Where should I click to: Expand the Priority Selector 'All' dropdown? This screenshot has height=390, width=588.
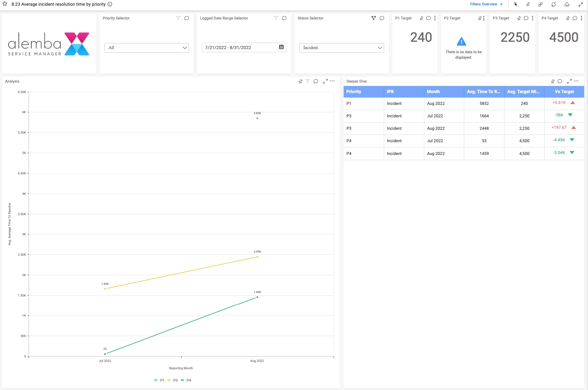click(x=146, y=48)
